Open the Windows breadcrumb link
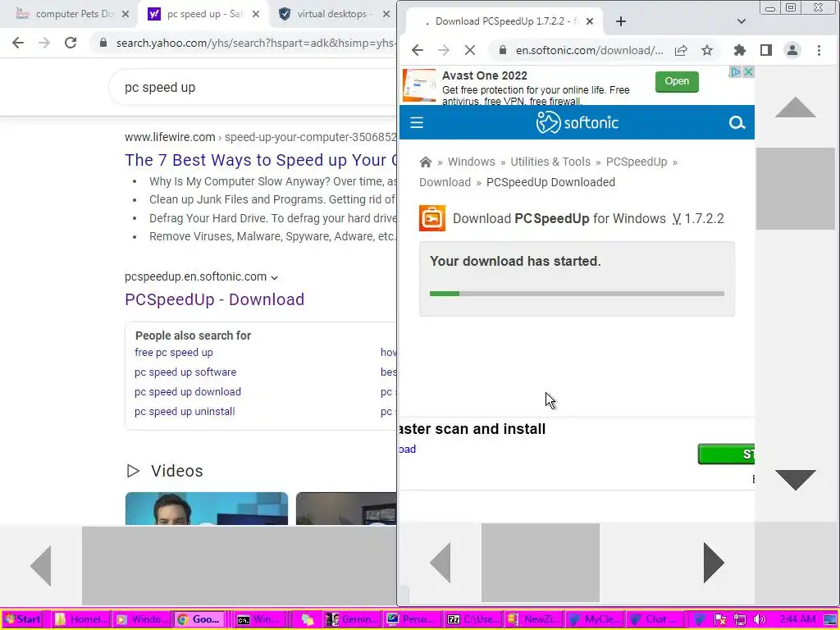Viewport: 840px width, 630px height. pyautogui.click(x=472, y=162)
